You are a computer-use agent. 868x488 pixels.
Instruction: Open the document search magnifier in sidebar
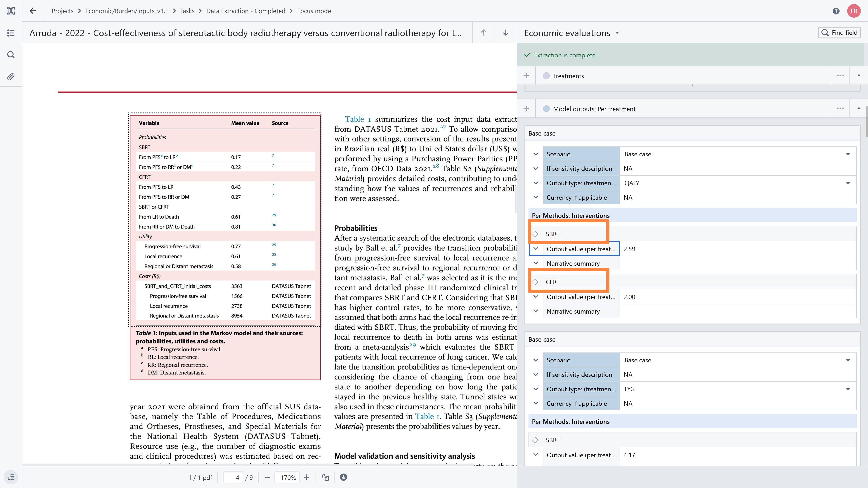point(11,54)
